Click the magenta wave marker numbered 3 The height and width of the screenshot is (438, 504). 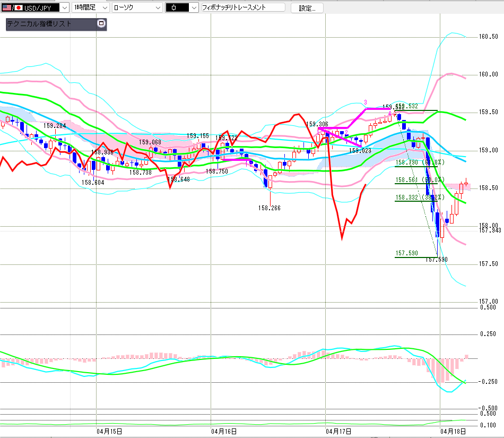point(366,102)
